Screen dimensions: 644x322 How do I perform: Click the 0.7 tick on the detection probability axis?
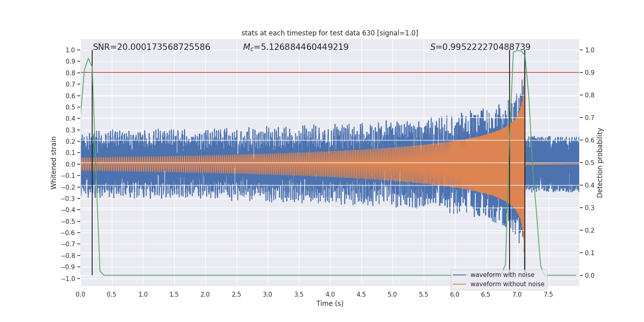click(x=590, y=118)
